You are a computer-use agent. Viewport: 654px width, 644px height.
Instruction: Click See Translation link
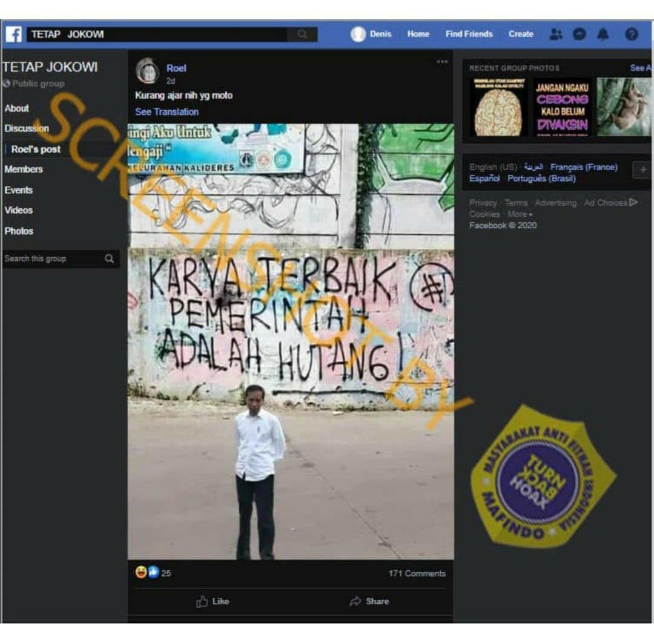point(167,112)
